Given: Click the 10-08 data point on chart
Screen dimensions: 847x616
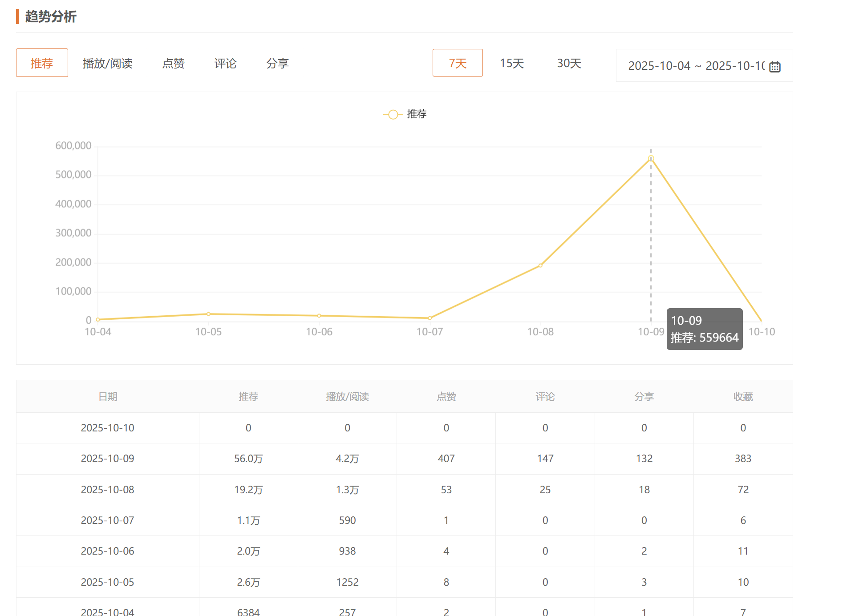Looking at the screenshot, I should coord(540,266).
